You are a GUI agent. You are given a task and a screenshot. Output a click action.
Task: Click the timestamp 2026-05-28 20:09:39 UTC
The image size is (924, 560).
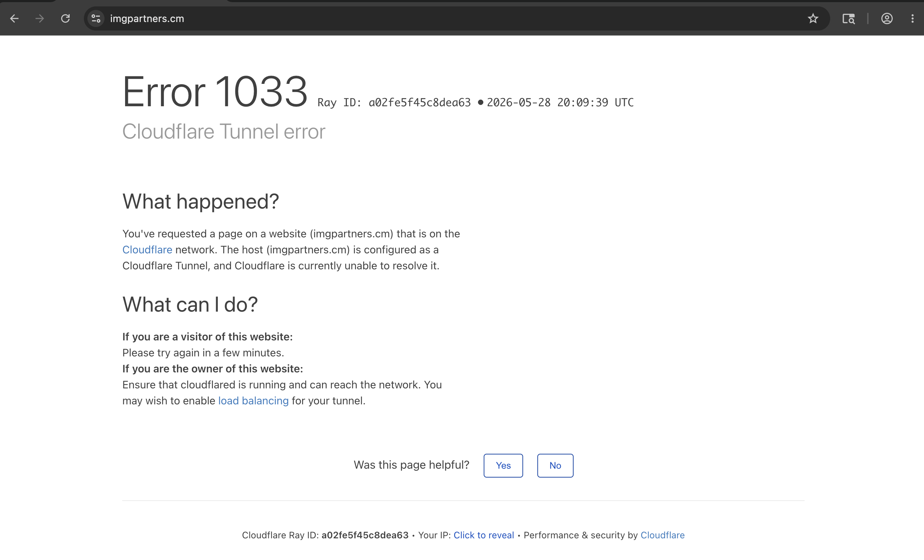click(560, 102)
